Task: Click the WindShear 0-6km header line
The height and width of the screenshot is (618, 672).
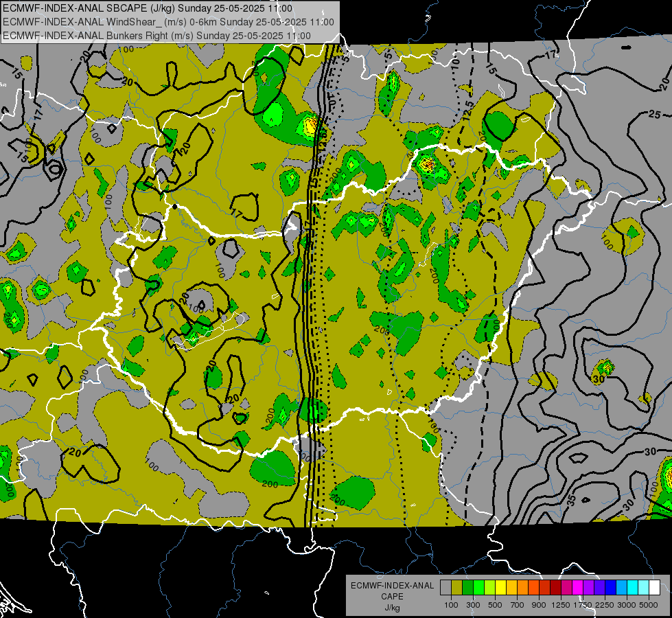Action: point(168,22)
